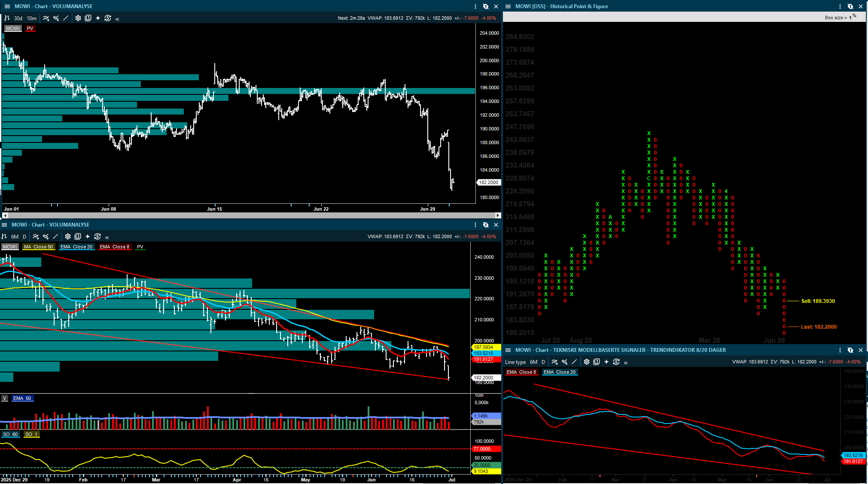Add indicator icon in 30d chart toolbar
The height and width of the screenshot is (484, 868).
(x=46, y=18)
